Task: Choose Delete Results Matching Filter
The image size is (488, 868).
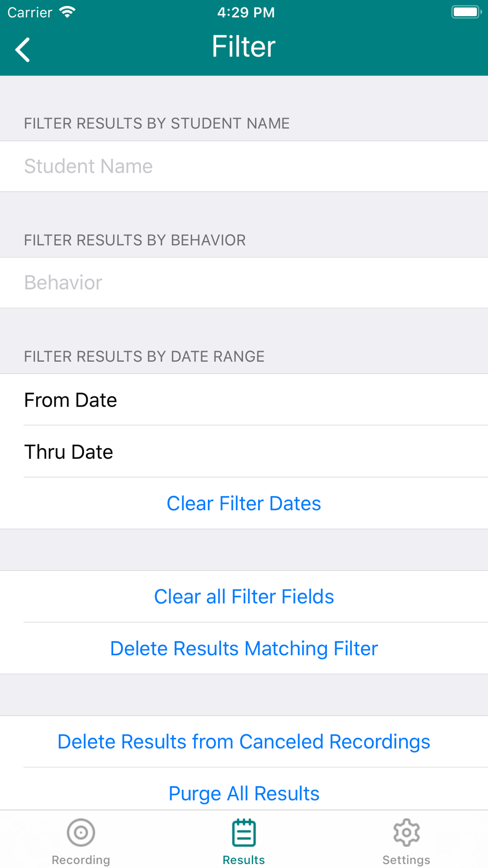Action: pos(244,648)
